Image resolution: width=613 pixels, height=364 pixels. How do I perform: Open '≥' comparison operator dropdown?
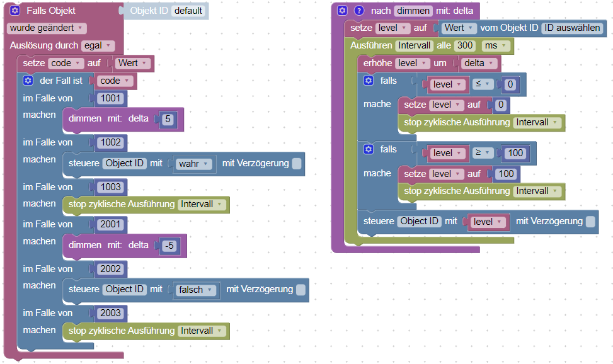[483, 153]
